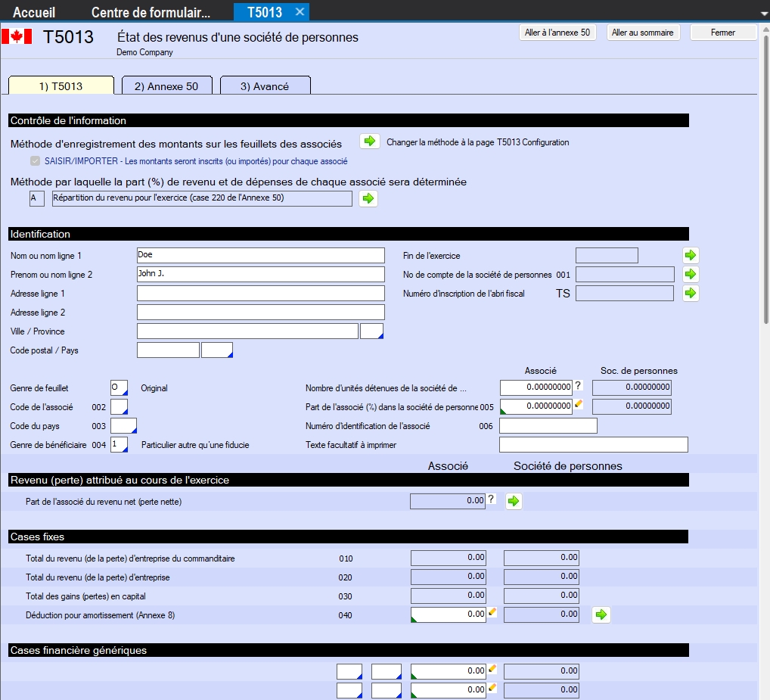Click green arrow beside Méthode d'enregistrement des montants
Screen dimensions: 770x700
tap(368, 142)
